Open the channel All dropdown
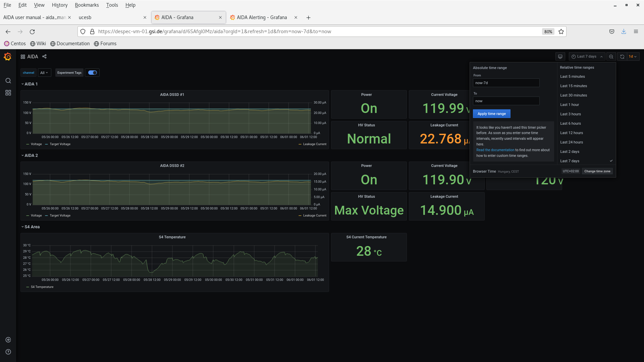644x362 pixels. [44, 73]
